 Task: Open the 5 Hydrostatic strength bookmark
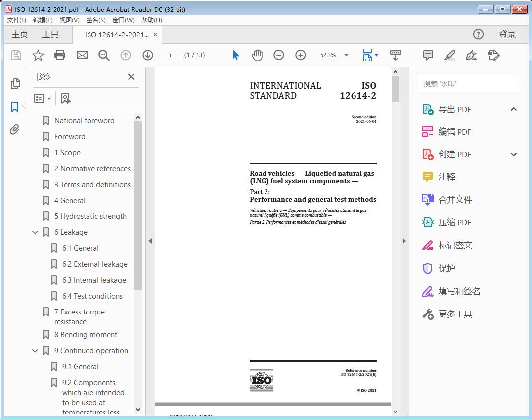coord(90,216)
